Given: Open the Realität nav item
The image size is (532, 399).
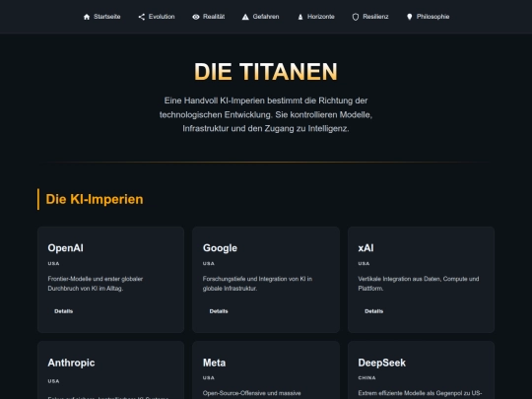Looking at the screenshot, I should coord(208,17).
